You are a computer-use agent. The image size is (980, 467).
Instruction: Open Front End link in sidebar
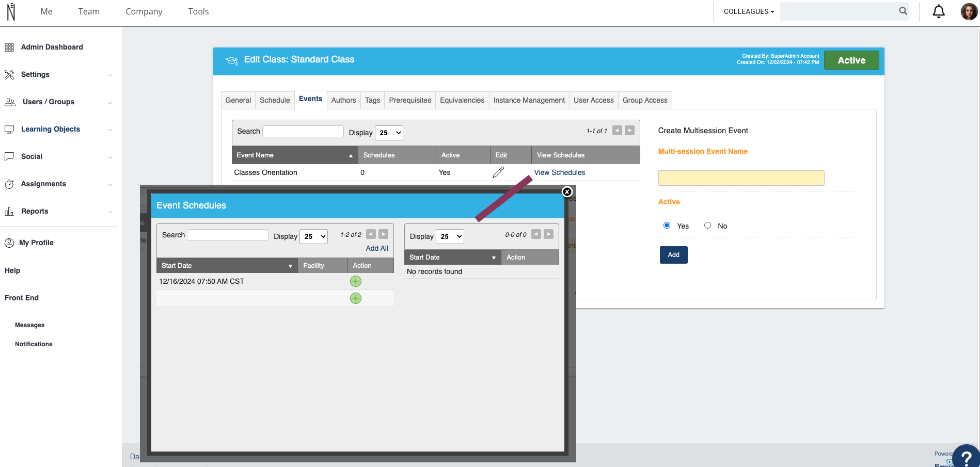coord(22,298)
